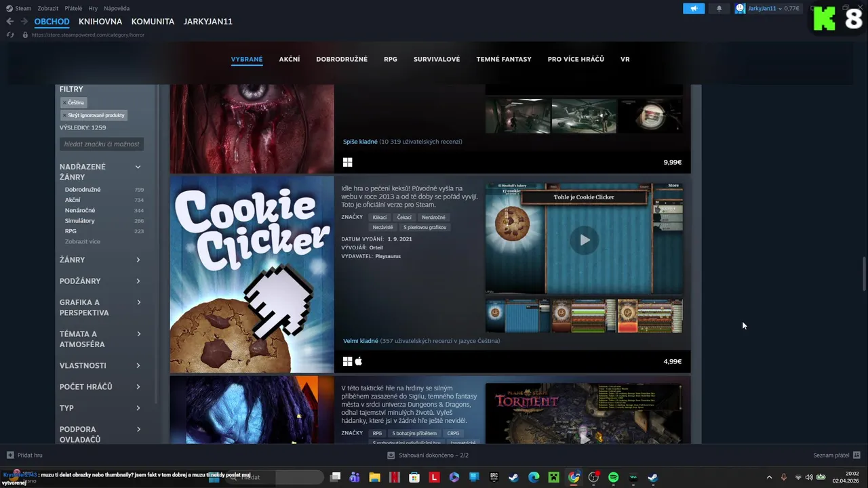This screenshot has height=488, width=868.
Task: Show hidden tray icons chevron
Action: pyautogui.click(x=769, y=477)
